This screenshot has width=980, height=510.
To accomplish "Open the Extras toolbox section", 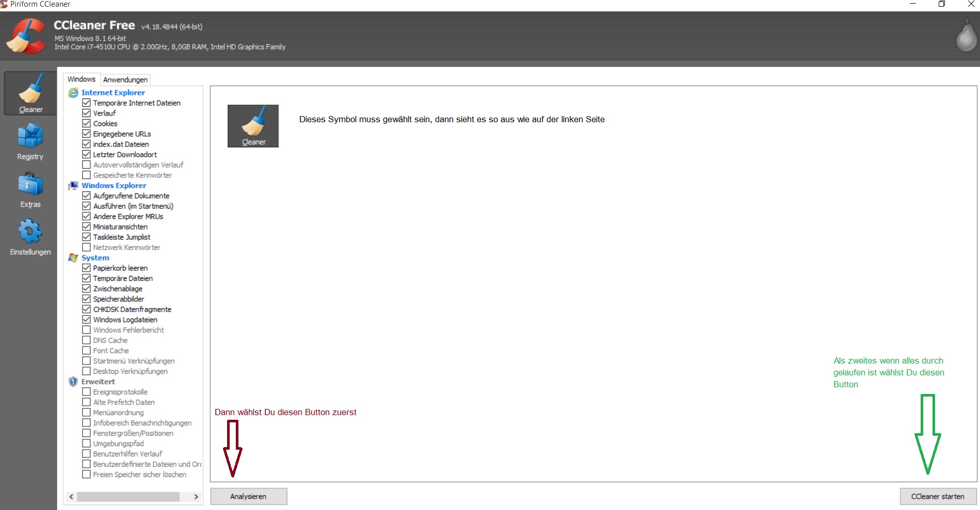I will click(x=30, y=189).
